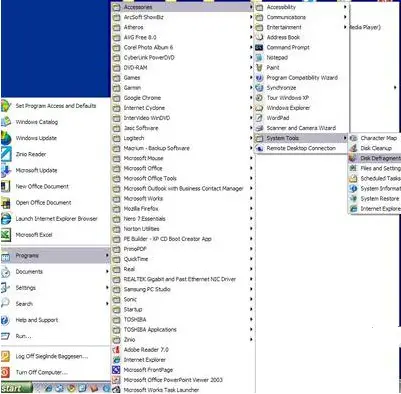401x394 pixels.
Task: Click Scanner and Camera Wizard
Action: point(301,128)
